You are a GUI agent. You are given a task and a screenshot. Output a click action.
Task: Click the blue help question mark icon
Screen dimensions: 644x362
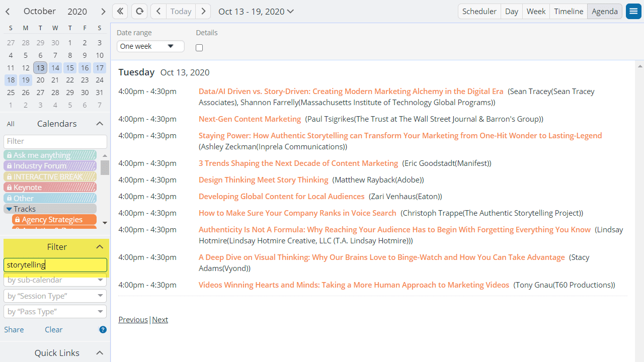(103, 330)
